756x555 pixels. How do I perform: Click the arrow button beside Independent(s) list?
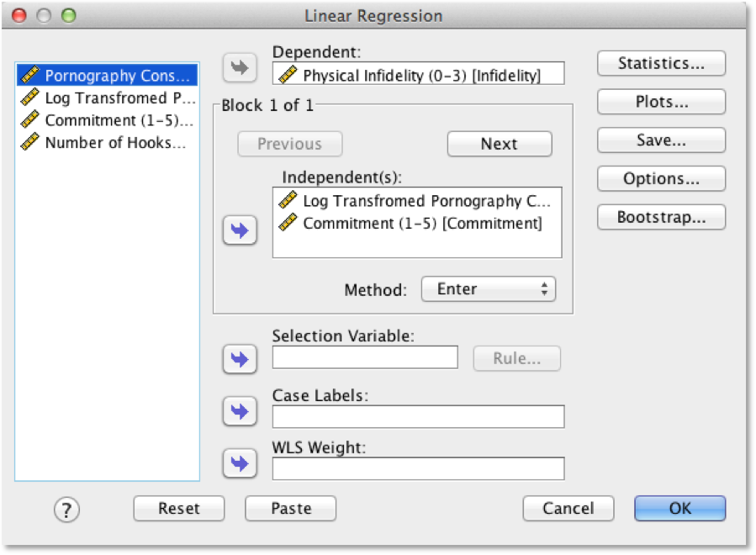click(240, 230)
